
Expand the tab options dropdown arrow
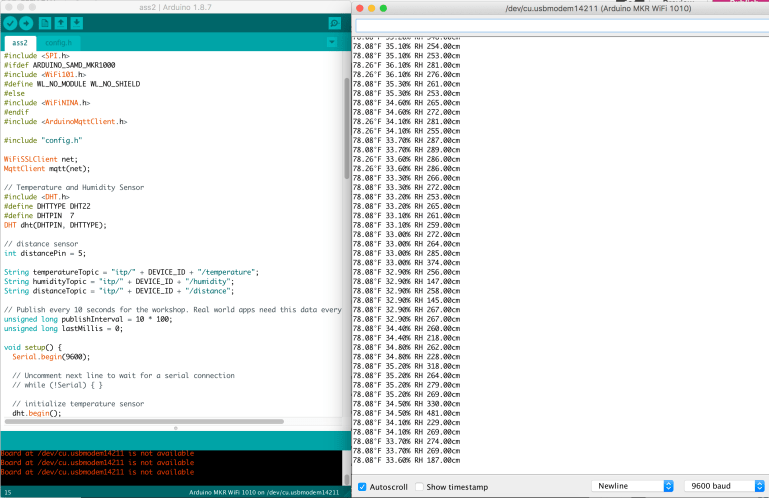coord(334,43)
